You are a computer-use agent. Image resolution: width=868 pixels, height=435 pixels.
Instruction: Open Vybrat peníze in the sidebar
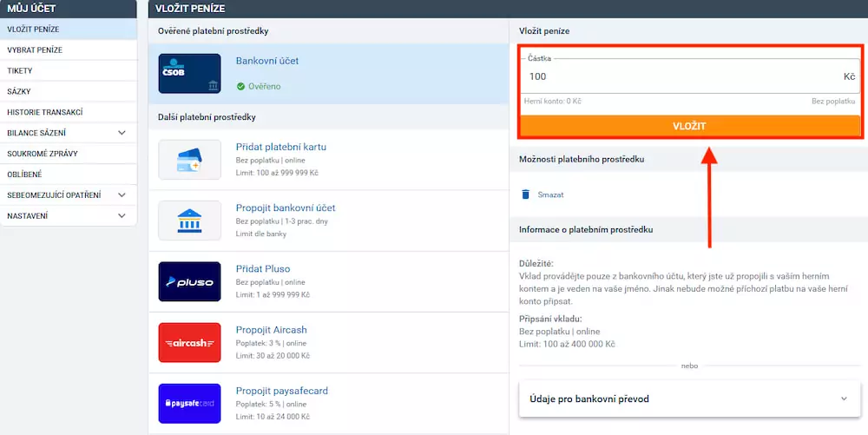(68, 49)
